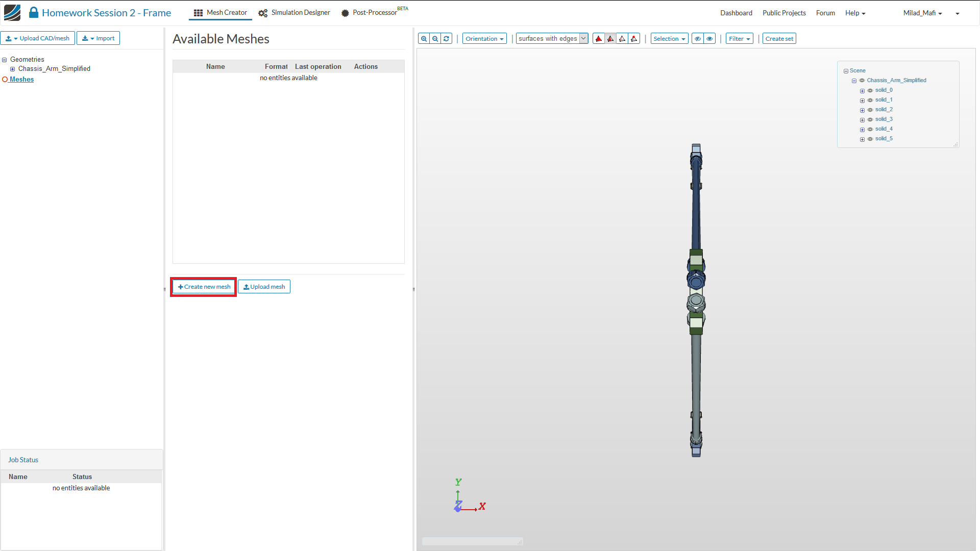The height and width of the screenshot is (551, 980).
Task: Open the 'surfaces with edges' render mode combo box
Action: tap(552, 39)
